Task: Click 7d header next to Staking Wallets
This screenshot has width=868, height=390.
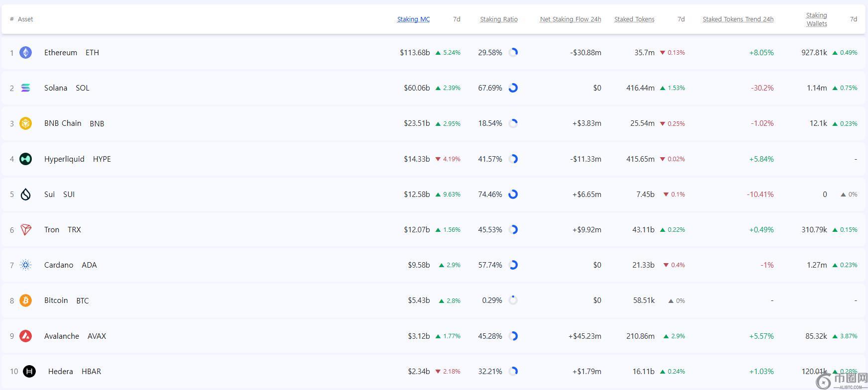Action: [854, 19]
